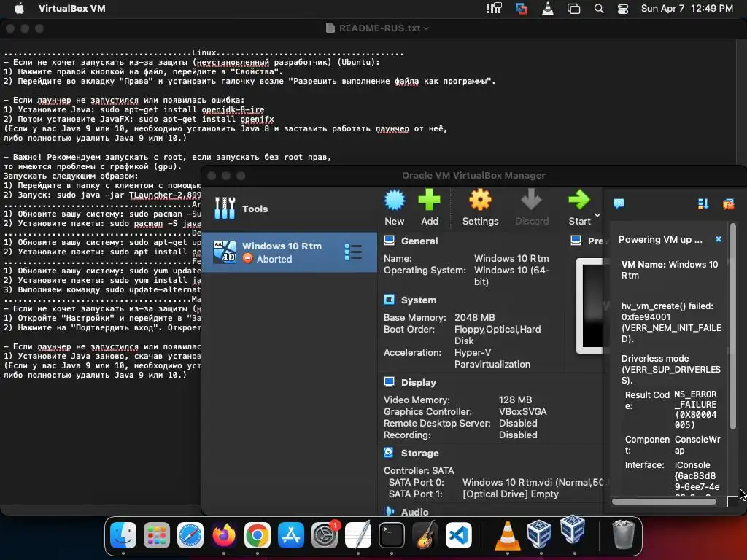Open Firefox from the Dock
This screenshot has width=747, height=560.
point(224,535)
